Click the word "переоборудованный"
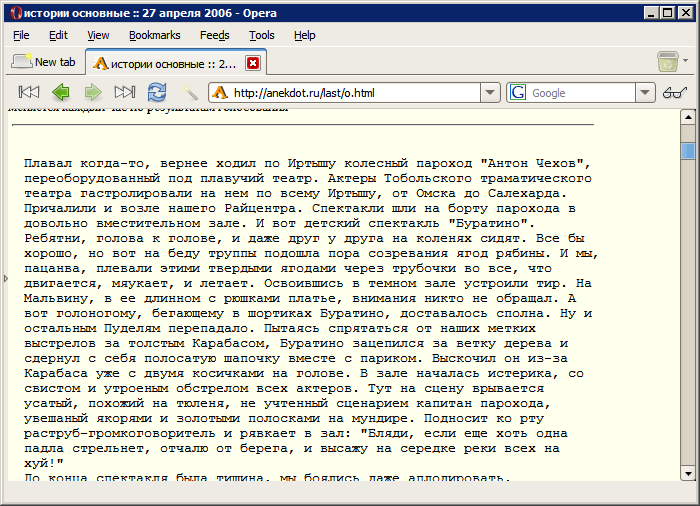 [x=92, y=178]
